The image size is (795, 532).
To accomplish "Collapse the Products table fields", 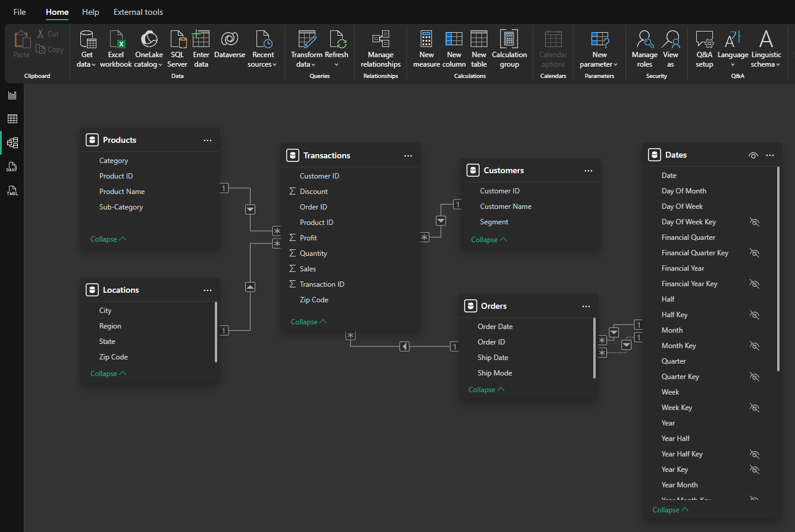I will point(108,239).
